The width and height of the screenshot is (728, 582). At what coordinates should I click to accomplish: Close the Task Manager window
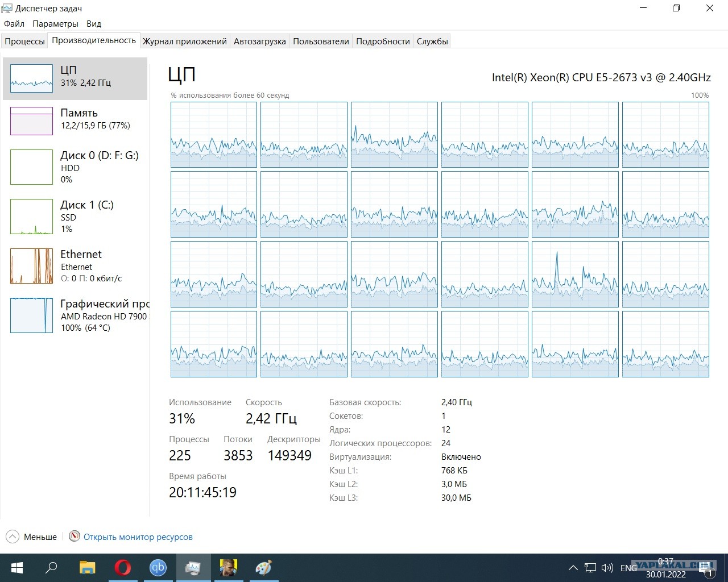(x=710, y=9)
